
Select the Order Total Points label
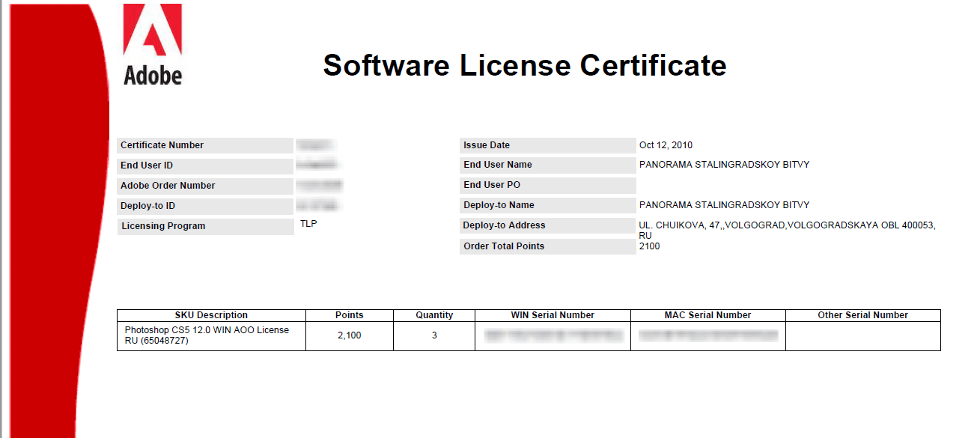click(504, 246)
